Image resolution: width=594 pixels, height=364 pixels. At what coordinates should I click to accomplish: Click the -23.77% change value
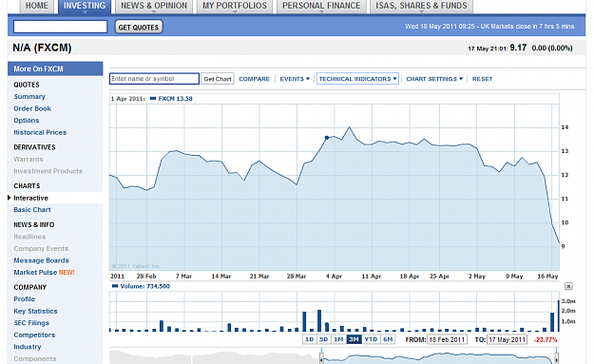point(546,339)
